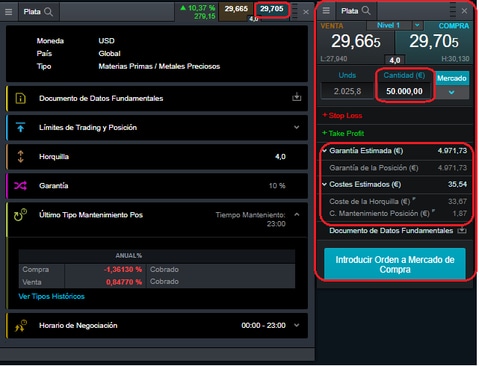Add a Stop Loss to the order
The height and width of the screenshot is (366, 479).
[x=342, y=116]
